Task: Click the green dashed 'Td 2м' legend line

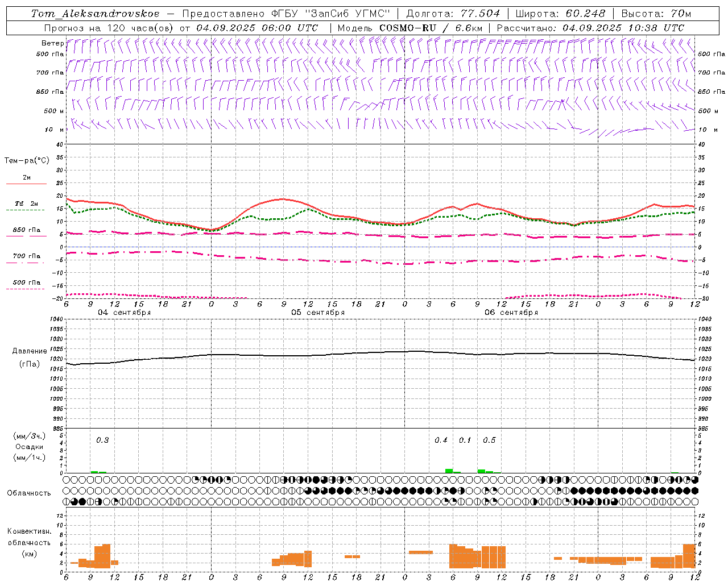Action: click(x=25, y=210)
